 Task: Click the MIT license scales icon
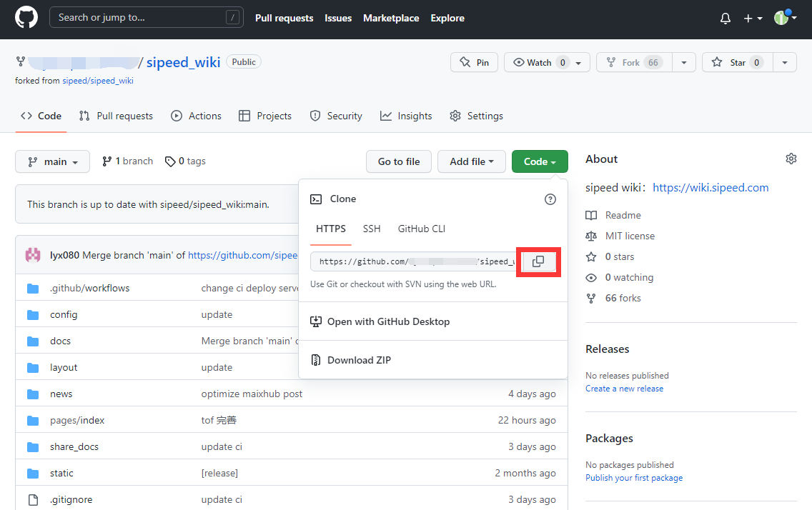(591, 236)
